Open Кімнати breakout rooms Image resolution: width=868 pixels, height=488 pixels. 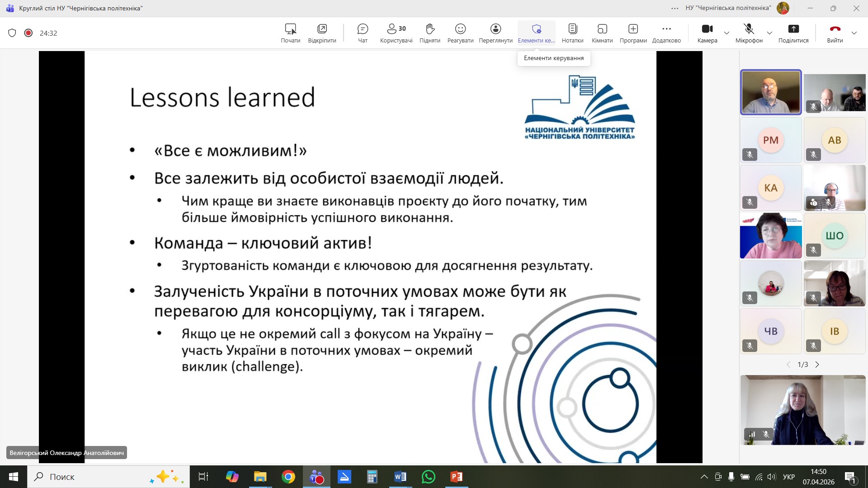click(602, 33)
